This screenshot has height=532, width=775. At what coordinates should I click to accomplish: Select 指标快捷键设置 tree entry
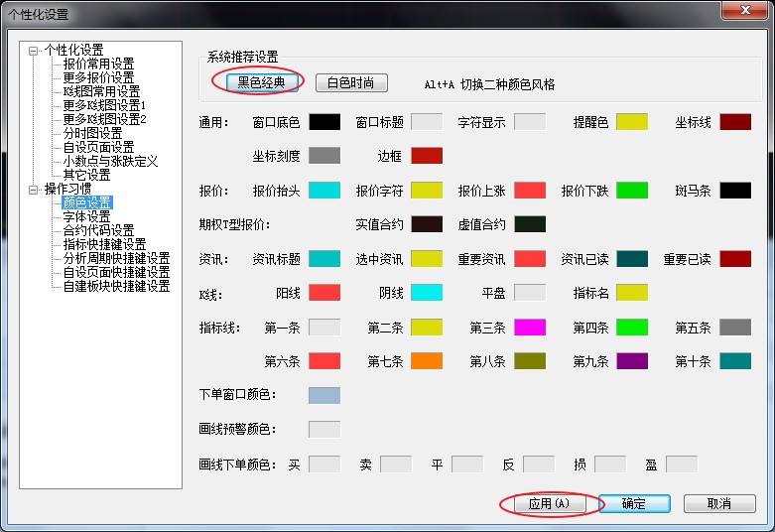pyautogui.click(x=104, y=244)
